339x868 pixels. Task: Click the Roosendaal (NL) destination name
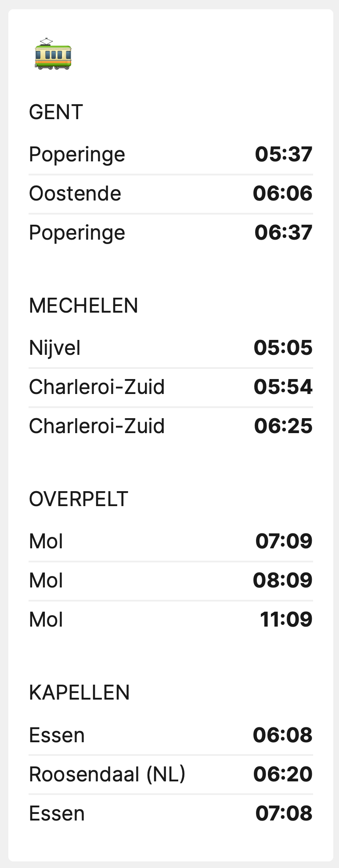tap(107, 774)
